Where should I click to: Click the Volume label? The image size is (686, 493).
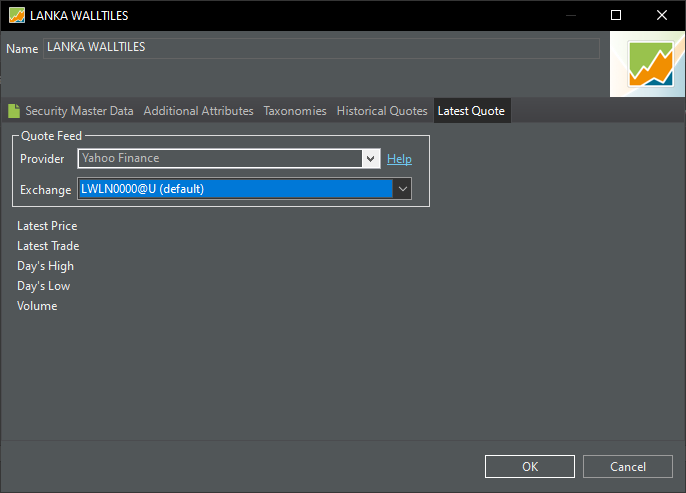[37, 306]
